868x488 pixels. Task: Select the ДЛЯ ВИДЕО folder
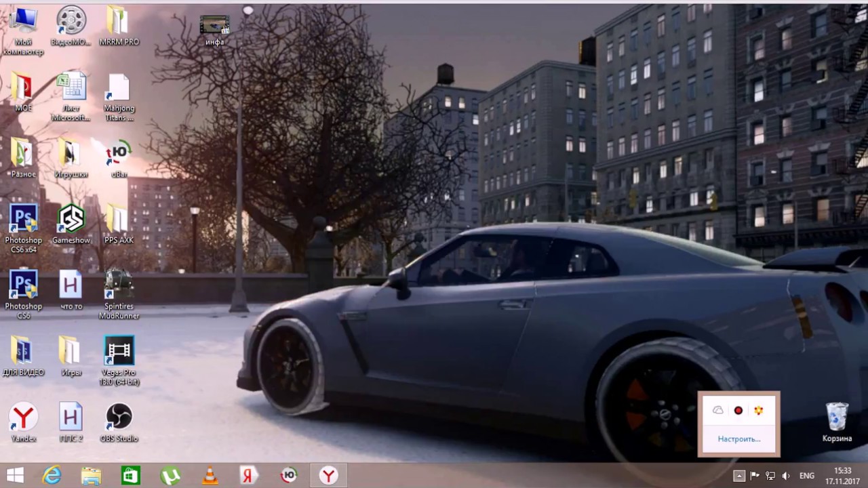pos(23,357)
